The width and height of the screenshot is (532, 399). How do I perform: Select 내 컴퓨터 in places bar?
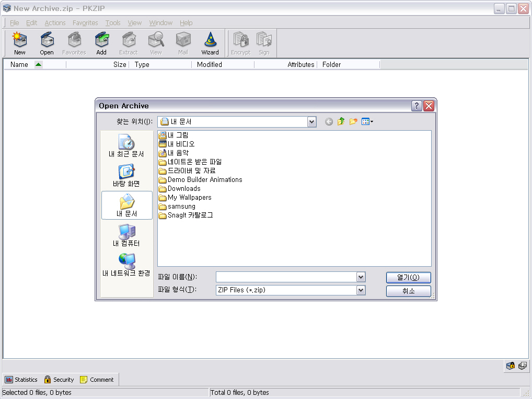126,235
